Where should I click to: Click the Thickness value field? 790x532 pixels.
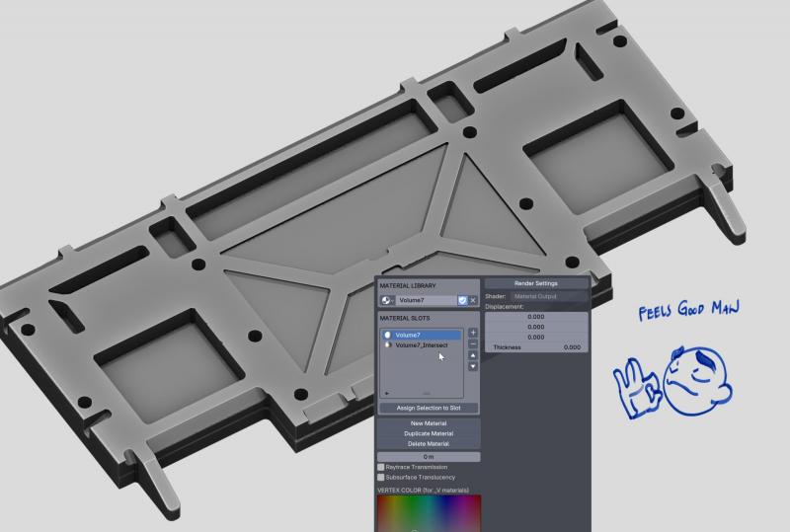pyautogui.click(x=536, y=347)
